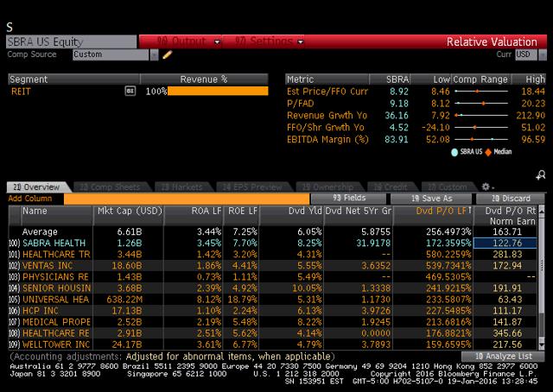Open the REIT segment detail icon

130,92
